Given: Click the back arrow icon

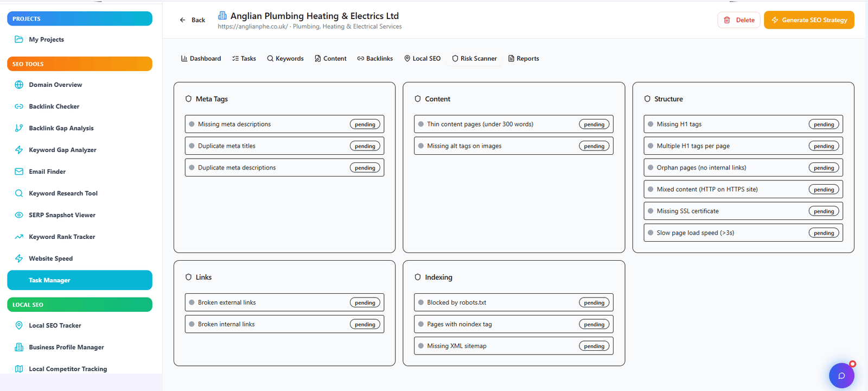Looking at the screenshot, I should point(183,20).
